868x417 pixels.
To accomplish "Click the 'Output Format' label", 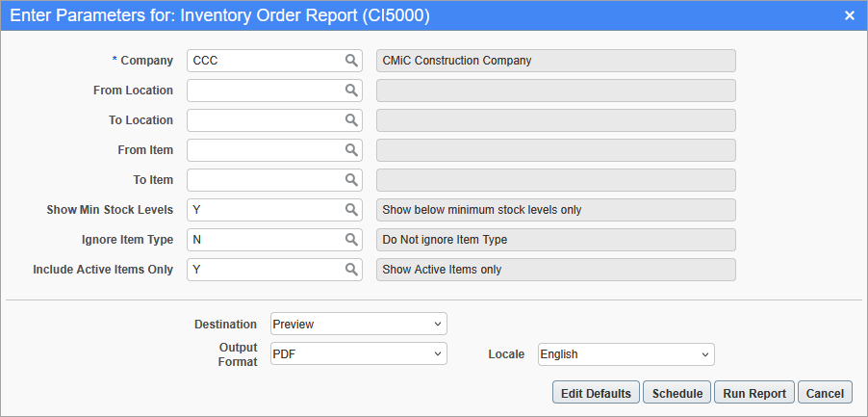I will pyautogui.click(x=238, y=354).
